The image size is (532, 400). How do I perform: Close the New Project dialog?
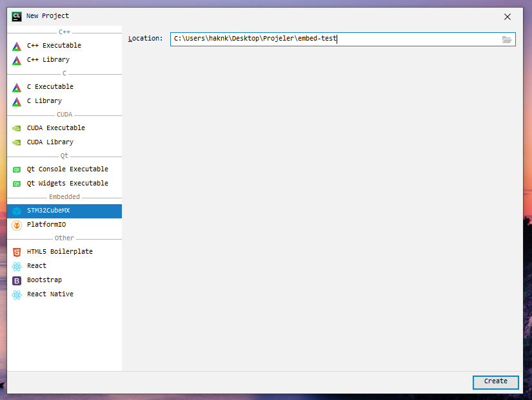(507, 17)
